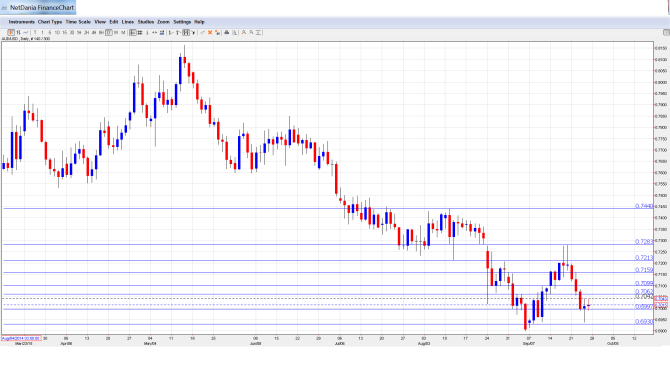Switch to 15 minute time scale
Image resolution: width=670 pixels, height=377 pixels.
point(65,32)
